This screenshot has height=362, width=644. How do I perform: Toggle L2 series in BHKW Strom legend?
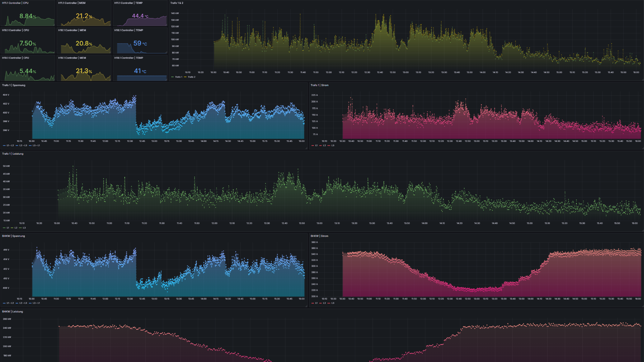[x=324, y=303]
